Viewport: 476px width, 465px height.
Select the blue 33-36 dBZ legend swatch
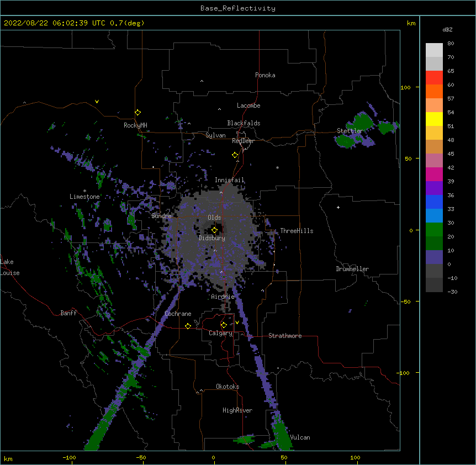[434, 202]
